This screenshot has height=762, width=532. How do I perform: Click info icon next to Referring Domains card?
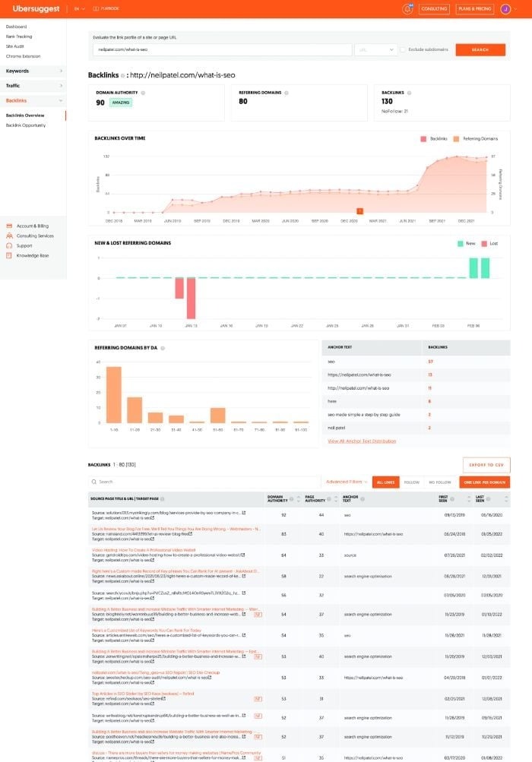[287, 93]
